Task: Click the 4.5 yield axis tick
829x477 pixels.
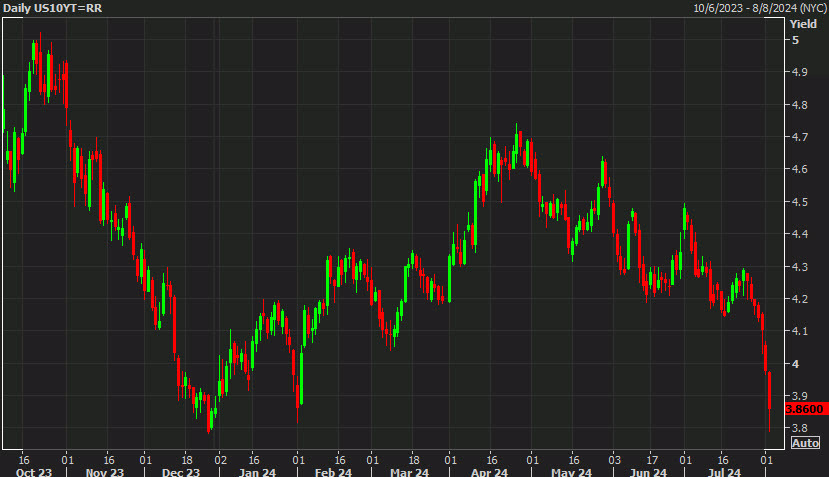Action: pyautogui.click(x=799, y=202)
